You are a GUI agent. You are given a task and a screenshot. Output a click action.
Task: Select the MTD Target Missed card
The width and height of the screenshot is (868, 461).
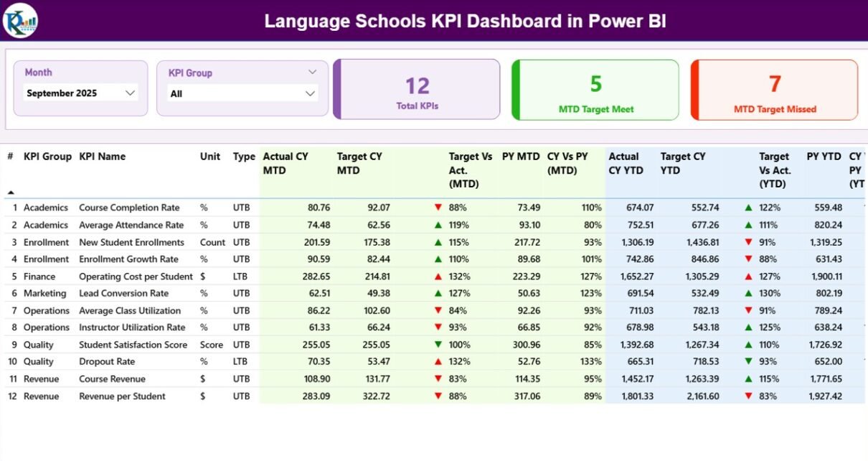(774, 90)
